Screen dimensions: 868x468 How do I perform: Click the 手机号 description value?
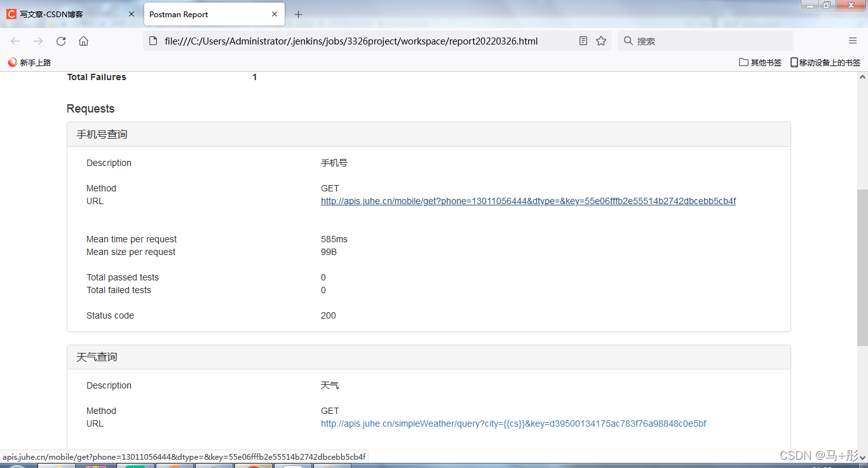[x=334, y=163]
